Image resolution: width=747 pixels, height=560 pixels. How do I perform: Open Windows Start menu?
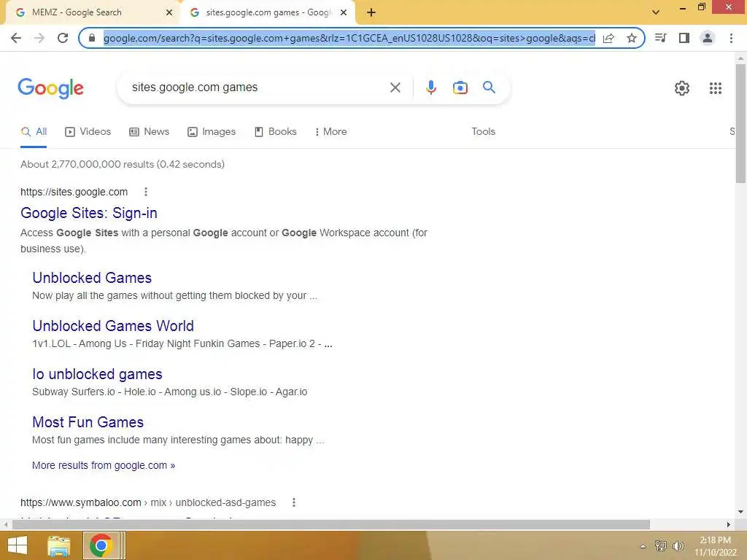tap(18, 545)
